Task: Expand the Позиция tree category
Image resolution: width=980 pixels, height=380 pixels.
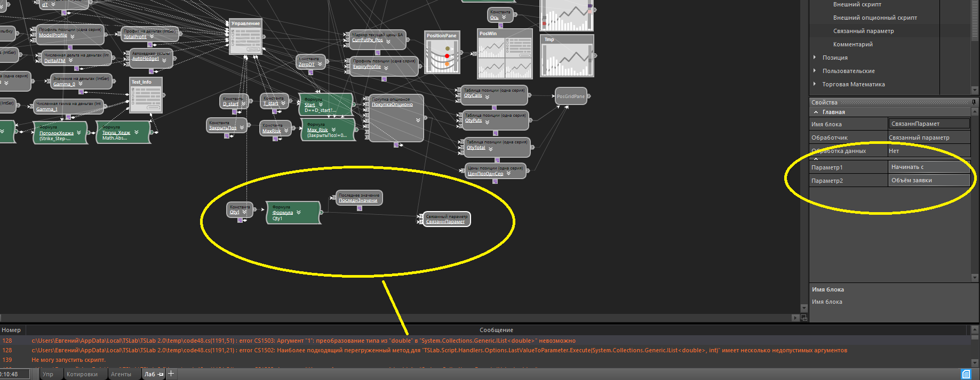Action: pos(815,58)
